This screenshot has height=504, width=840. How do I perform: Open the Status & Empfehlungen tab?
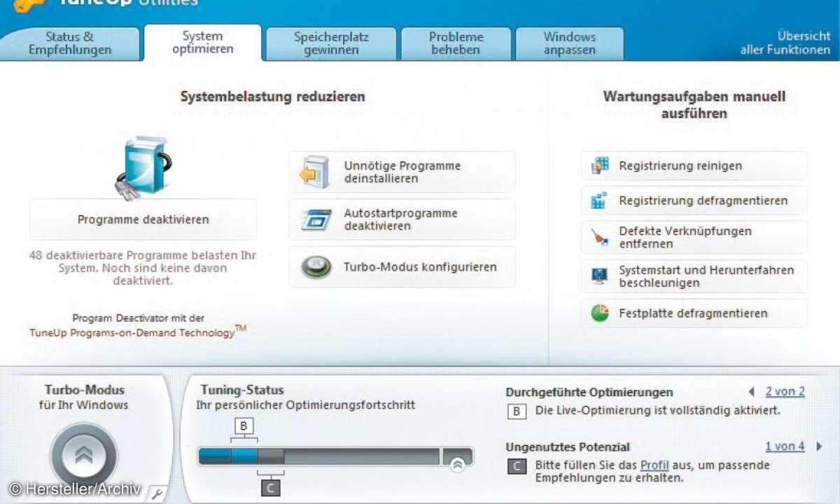pos(70,44)
